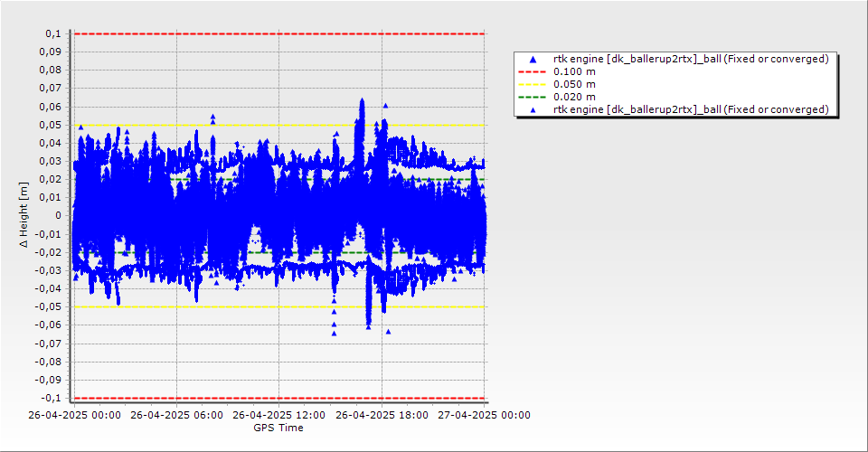Click the 27-04-2025 00:00 time label
The height and width of the screenshot is (452, 868).
tap(484, 415)
